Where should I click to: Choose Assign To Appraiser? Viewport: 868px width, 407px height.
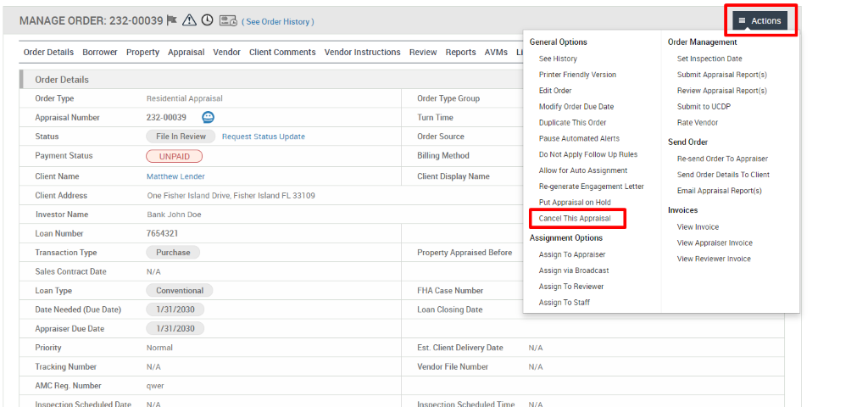[572, 254]
